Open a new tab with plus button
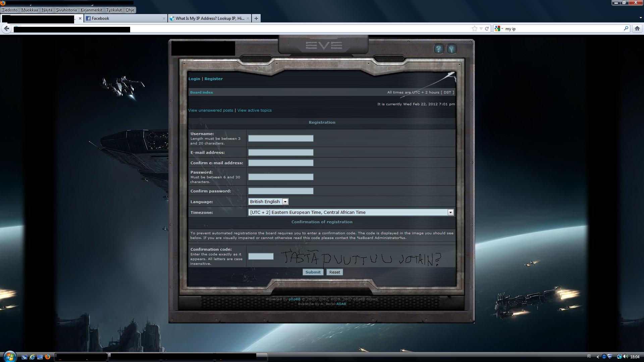644x362 pixels. tap(256, 18)
